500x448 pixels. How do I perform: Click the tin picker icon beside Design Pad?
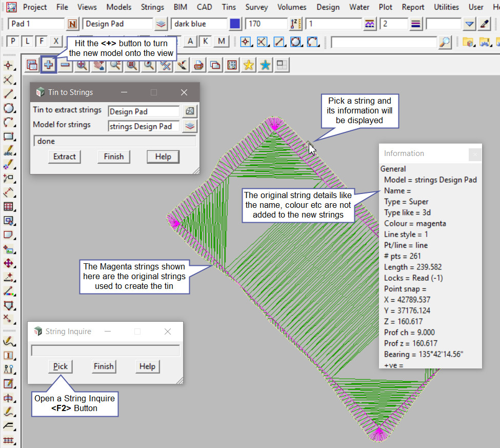click(190, 111)
